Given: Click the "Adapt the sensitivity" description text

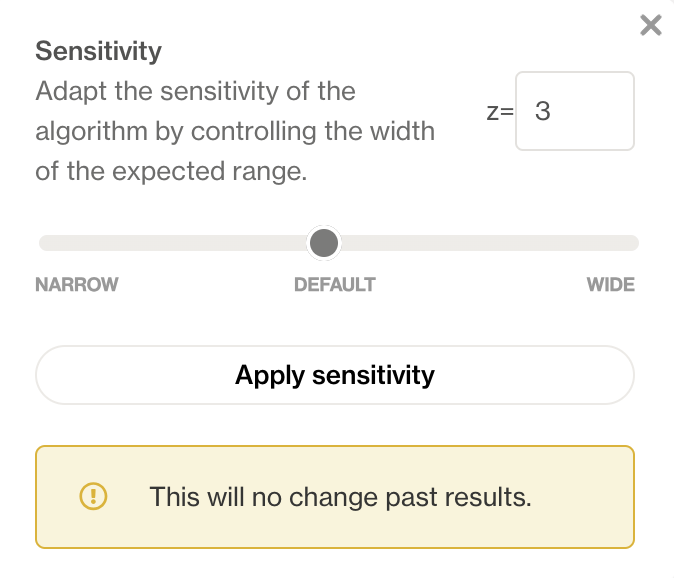Looking at the screenshot, I should [196, 91].
